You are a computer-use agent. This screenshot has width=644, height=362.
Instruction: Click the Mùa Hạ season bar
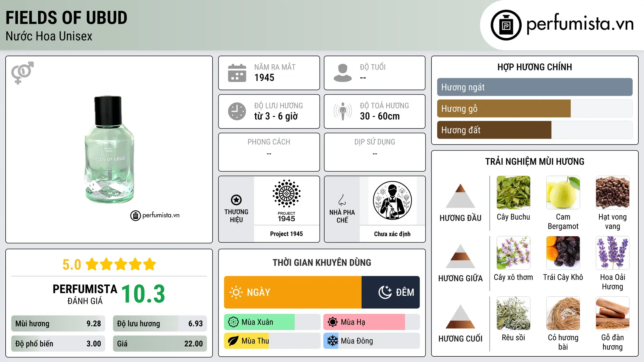pos(371,322)
